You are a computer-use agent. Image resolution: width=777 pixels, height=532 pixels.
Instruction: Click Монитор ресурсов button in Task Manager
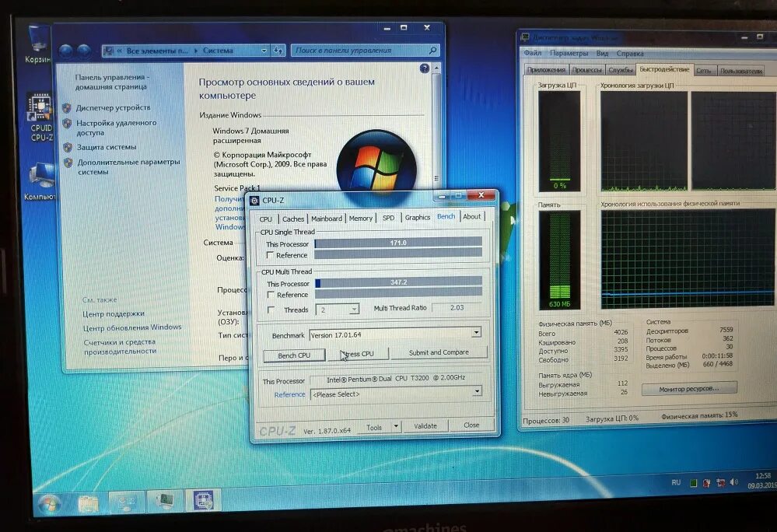[689, 389]
